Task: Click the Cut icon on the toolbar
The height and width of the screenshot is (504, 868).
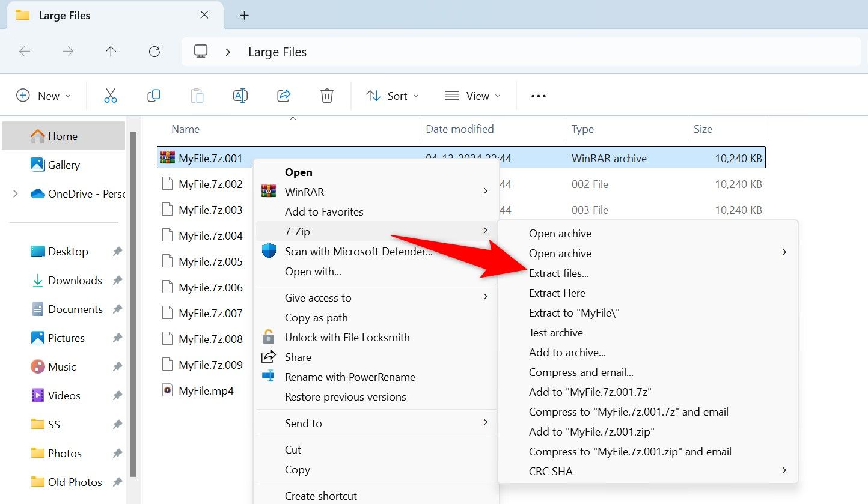Action: pos(110,95)
